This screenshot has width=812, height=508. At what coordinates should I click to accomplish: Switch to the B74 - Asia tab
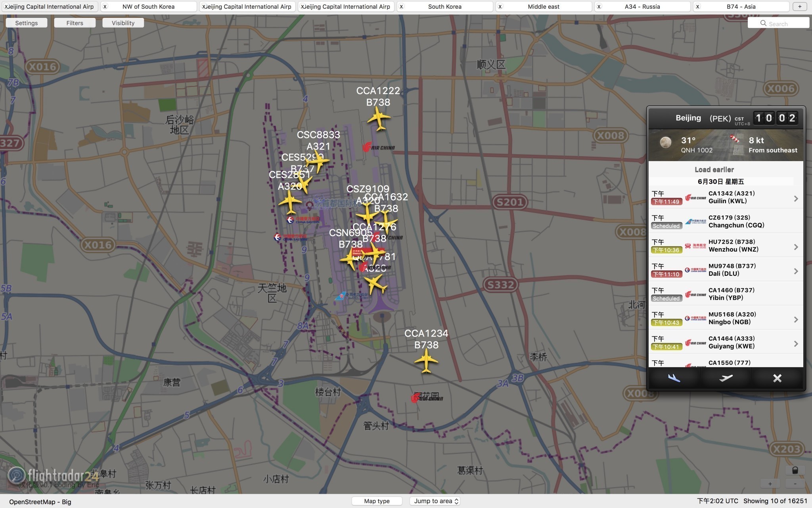(x=741, y=7)
